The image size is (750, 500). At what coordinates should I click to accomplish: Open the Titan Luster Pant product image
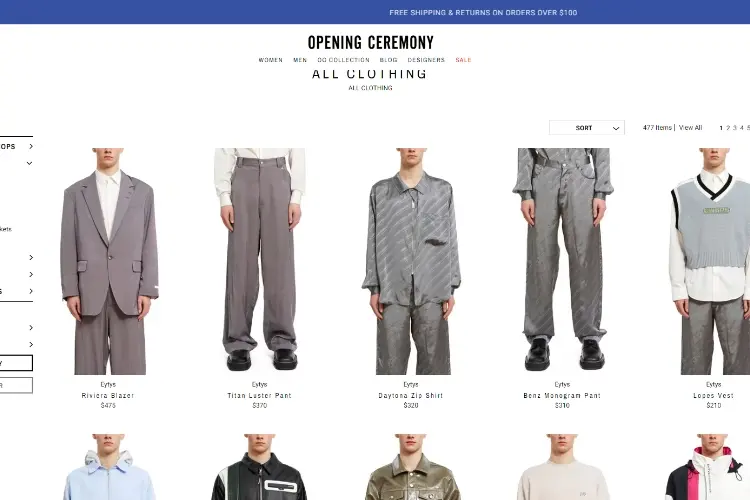click(x=260, y=261)
